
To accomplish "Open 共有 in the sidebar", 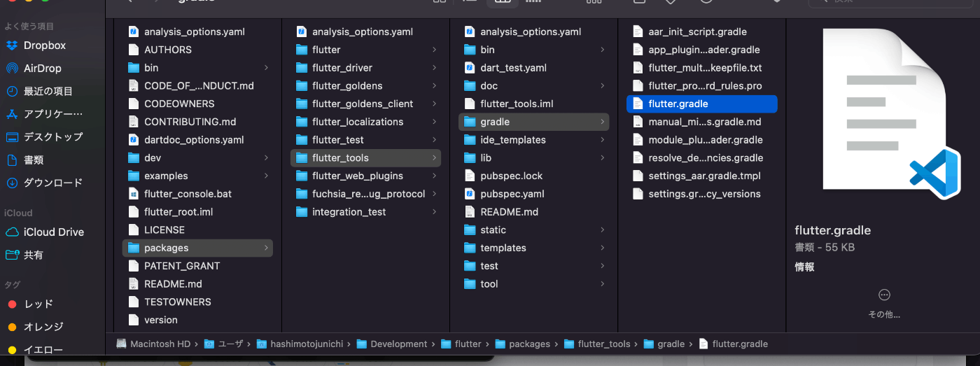I will tap(34, 255).
